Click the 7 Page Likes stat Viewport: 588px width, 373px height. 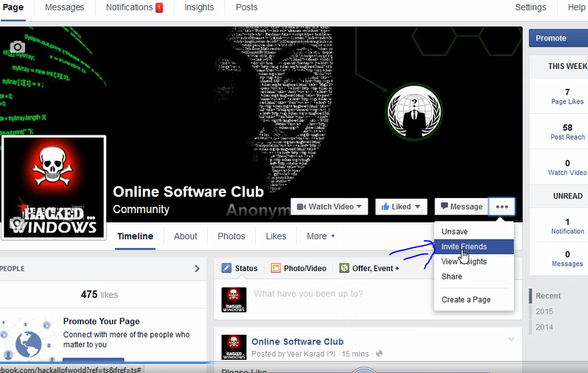point(567,97)
